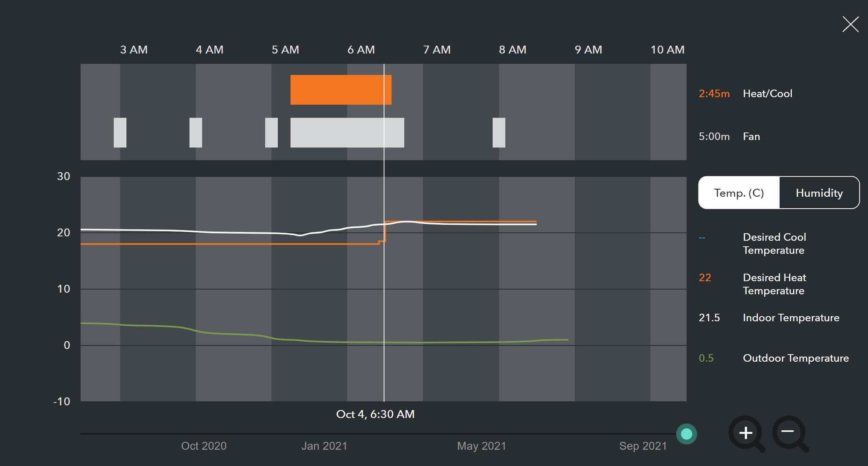This screenshot has height=466, width=868.
Task: Click the Oct 4, 6:30 AM cursor label
Action: (375, 414)
